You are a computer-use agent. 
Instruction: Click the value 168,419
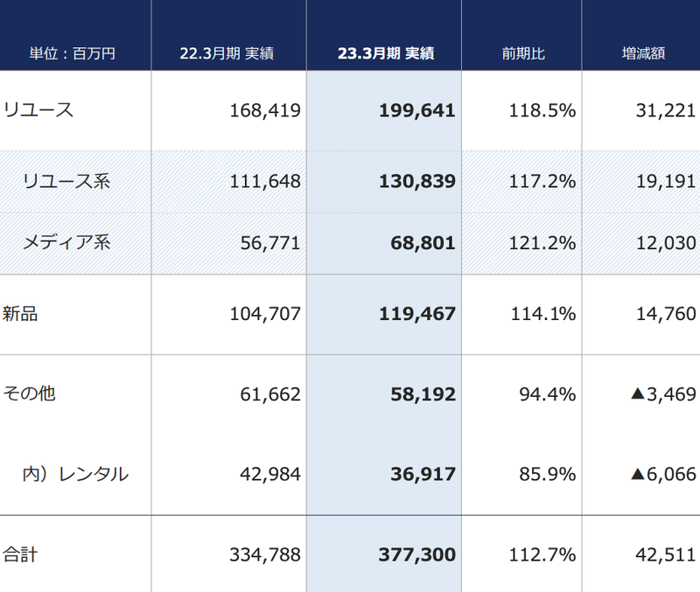265,111
